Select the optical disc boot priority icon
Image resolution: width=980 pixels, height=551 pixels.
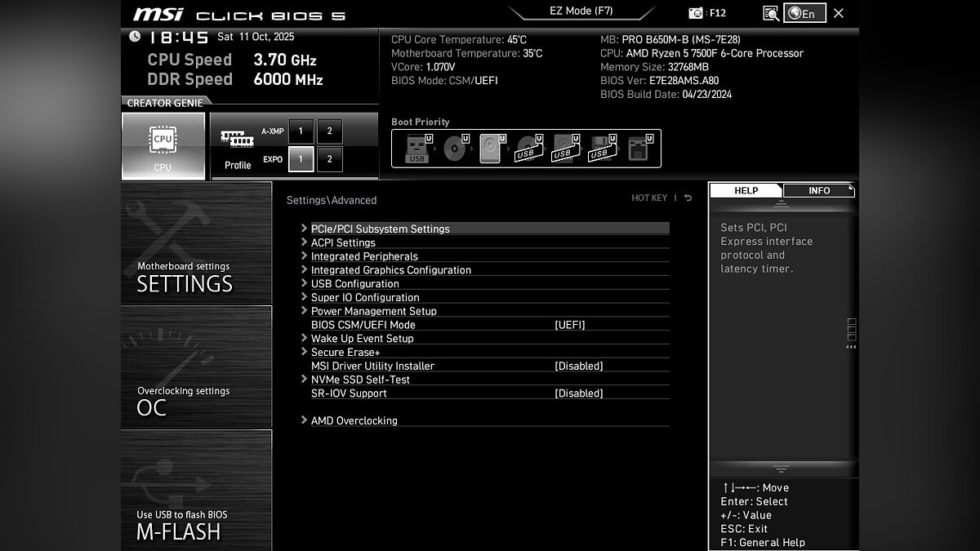(x=454, y=149)
